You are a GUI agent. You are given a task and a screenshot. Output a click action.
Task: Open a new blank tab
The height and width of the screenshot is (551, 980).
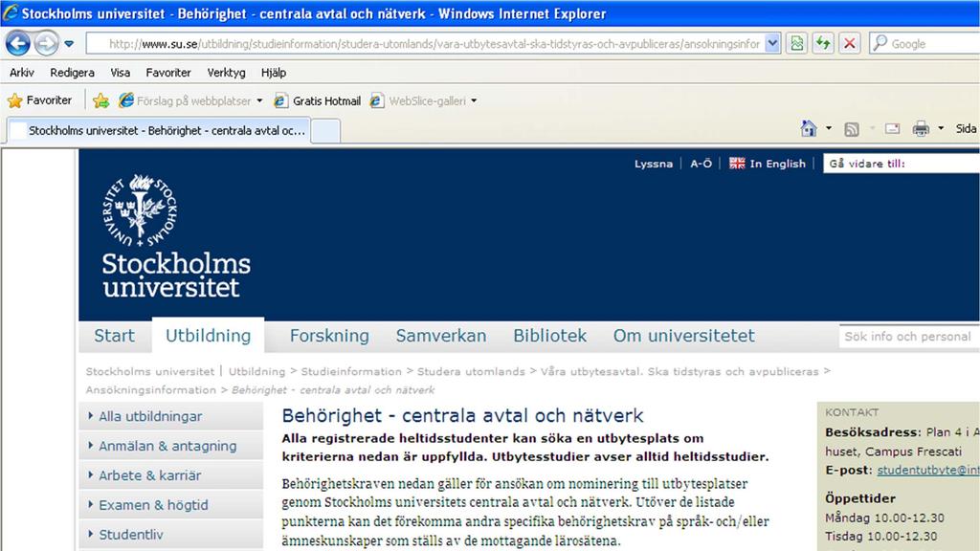click(x=325, y=131)
